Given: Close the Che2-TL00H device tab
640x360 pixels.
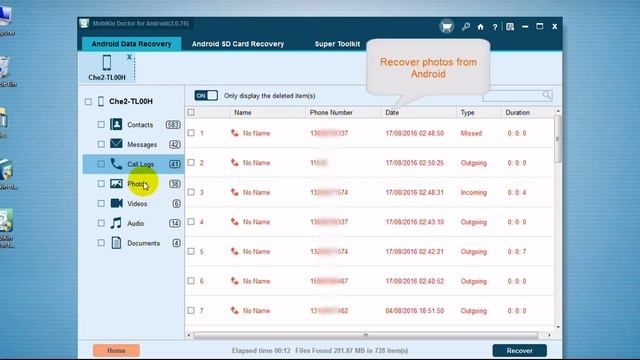Looking at the screenshot, I should click(x=129, y=57).
